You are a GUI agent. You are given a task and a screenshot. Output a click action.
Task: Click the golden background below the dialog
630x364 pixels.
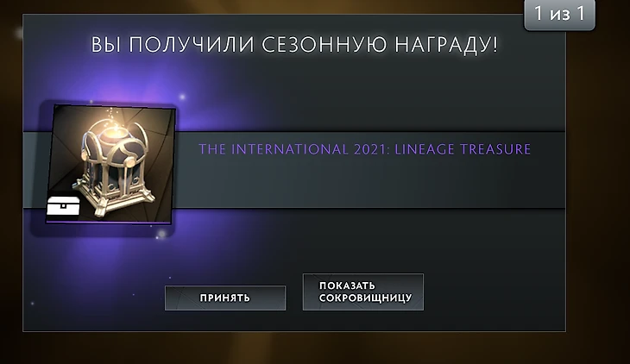click(x=315, y=348)
